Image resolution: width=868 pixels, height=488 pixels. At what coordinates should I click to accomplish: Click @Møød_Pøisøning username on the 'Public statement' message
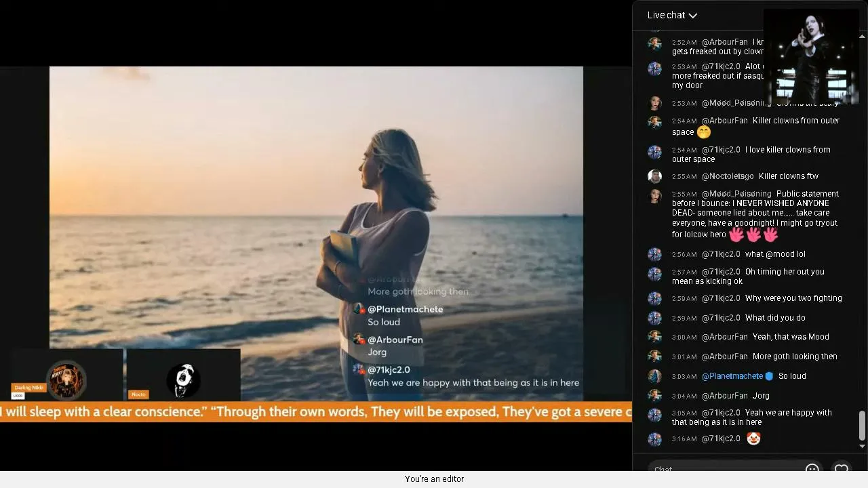coord(736,194)
